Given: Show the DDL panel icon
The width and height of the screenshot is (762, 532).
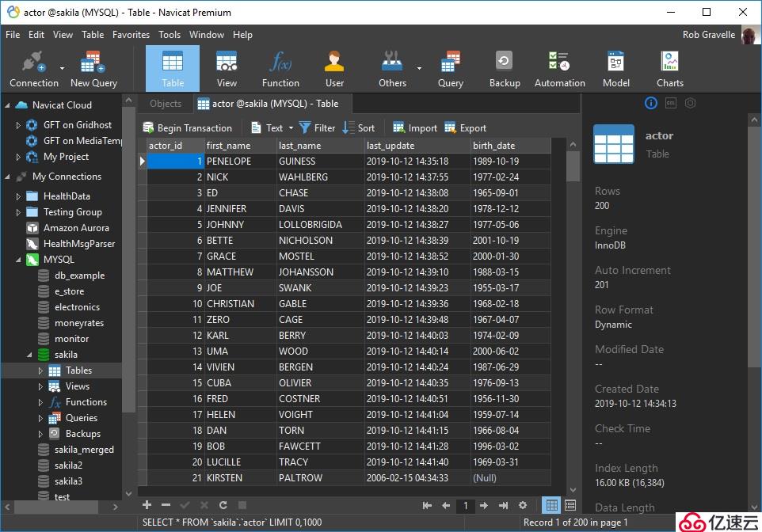Looking at the screenshot, I should [x=671, y=103].
